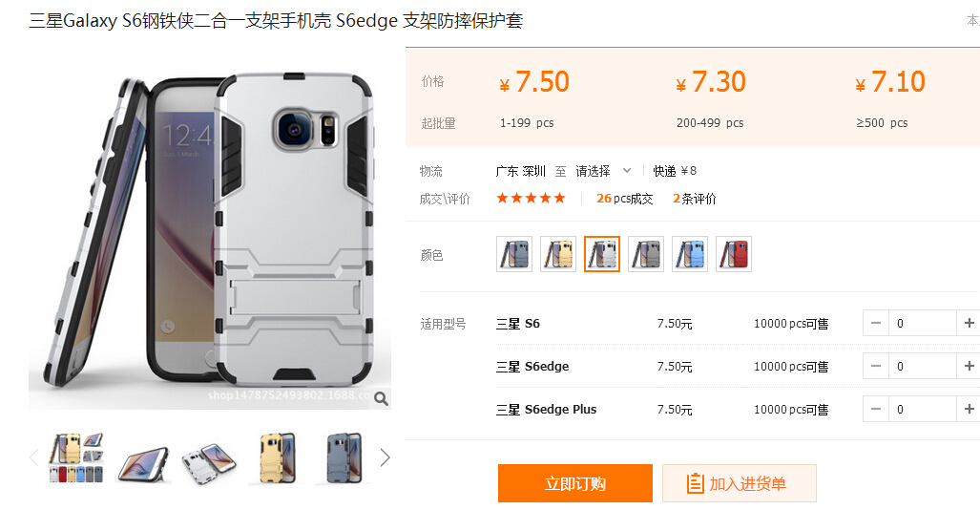Image resolution: width=980 pixels, height=510 pixels.
Task: Increase quantity for 三星 S6edge
Action: coord(969,366)
